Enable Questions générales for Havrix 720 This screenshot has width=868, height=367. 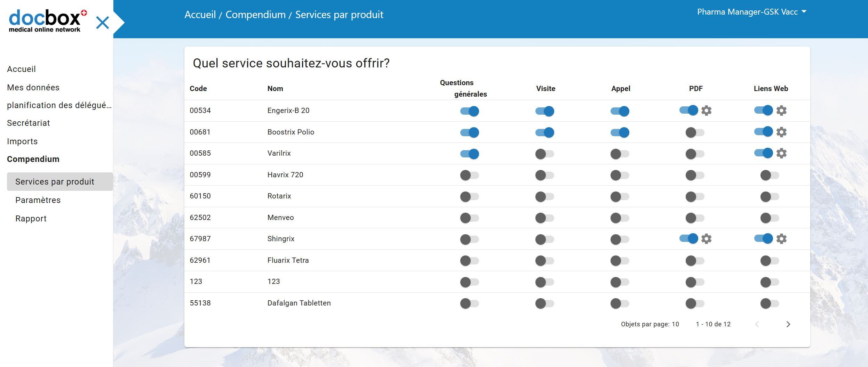pyautogui.click(x=469, y=175)
